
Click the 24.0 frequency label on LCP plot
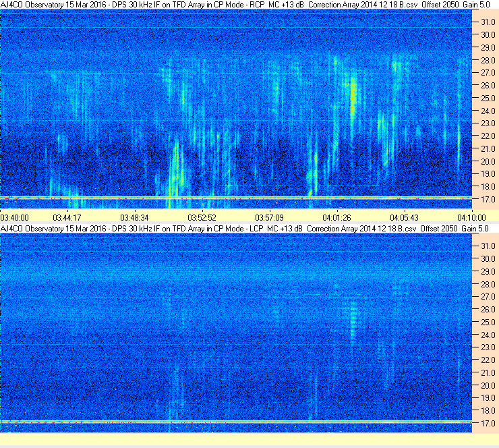pyautogui.click(x=488, y=335)
